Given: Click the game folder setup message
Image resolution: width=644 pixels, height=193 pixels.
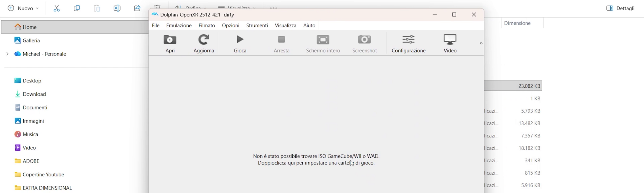Looking at the screenshot, I should coord(316,160).
